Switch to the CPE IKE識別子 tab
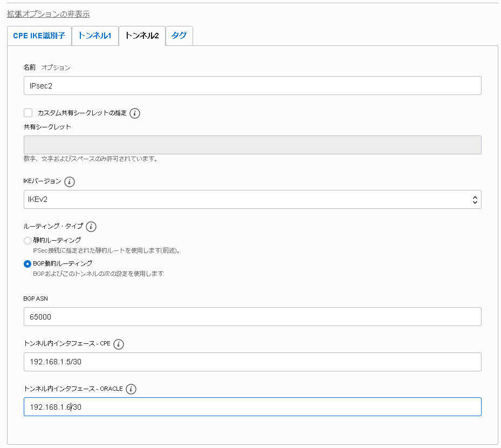Image resolution: width=501 pixels, height=448 pixels. [39, 36]
